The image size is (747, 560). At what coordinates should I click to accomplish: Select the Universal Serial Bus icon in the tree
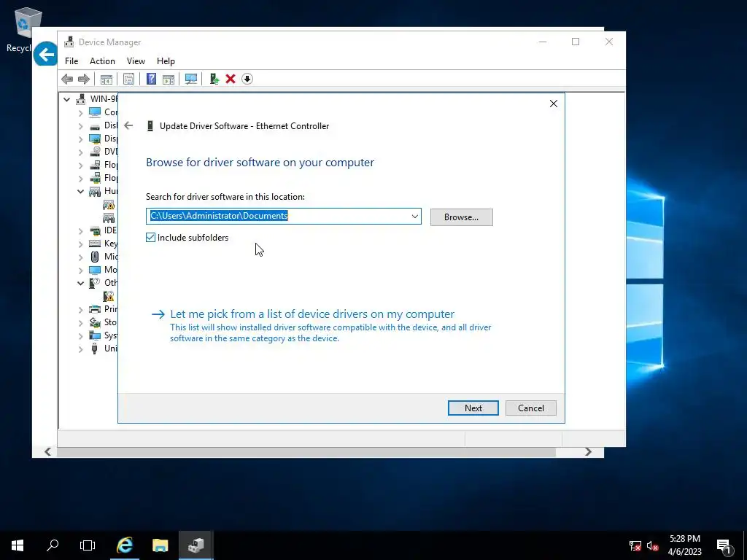pos(95,349)
